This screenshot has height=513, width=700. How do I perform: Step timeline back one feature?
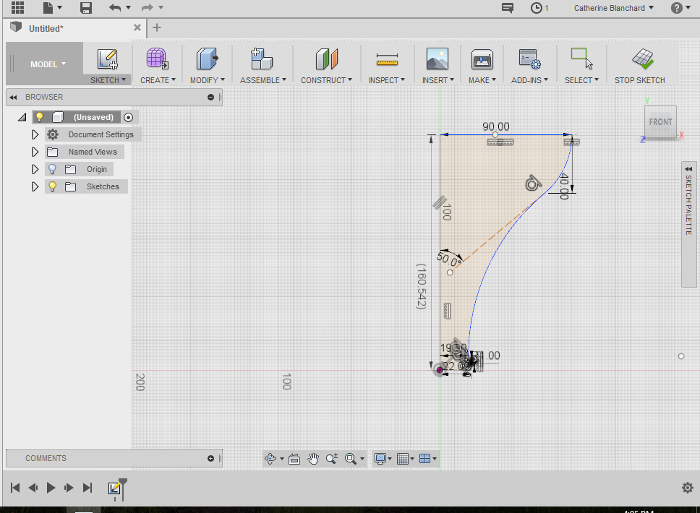[33, 488]
